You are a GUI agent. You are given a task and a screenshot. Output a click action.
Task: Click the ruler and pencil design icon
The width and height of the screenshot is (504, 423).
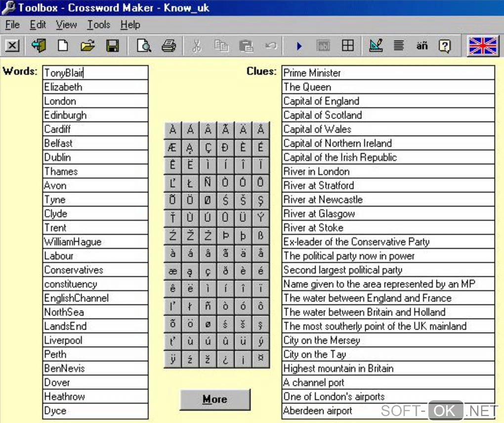point(376,45)
